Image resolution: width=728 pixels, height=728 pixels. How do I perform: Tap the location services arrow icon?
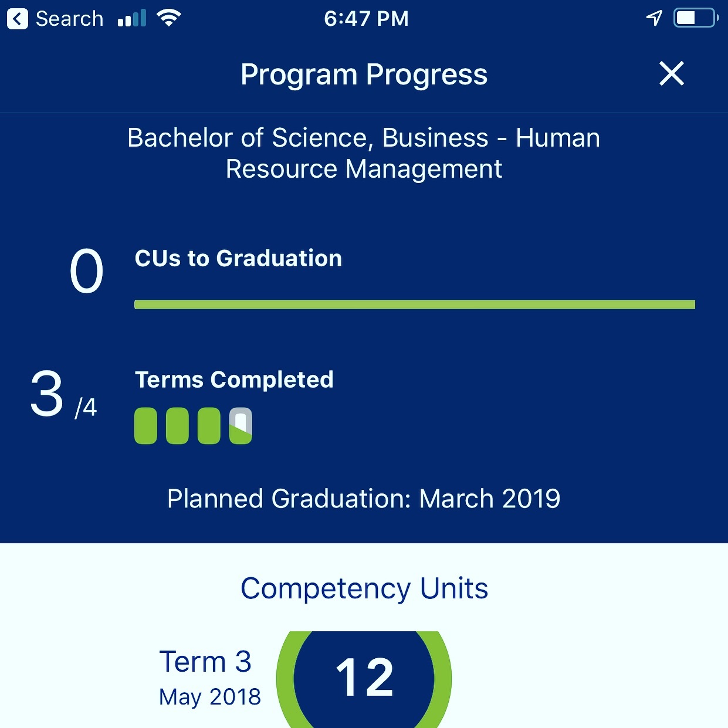tap(654, 18)
